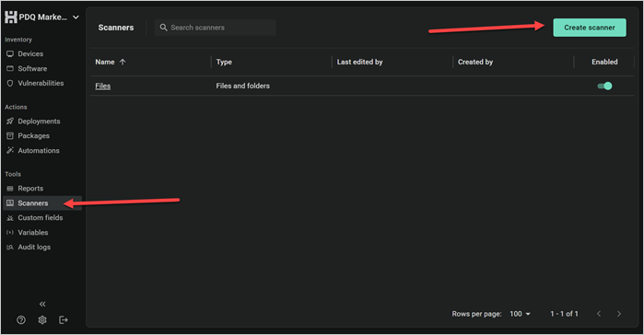The image size is (644, 335).
Task: Click the Deployments rocket icon
Action: point(10,121)
